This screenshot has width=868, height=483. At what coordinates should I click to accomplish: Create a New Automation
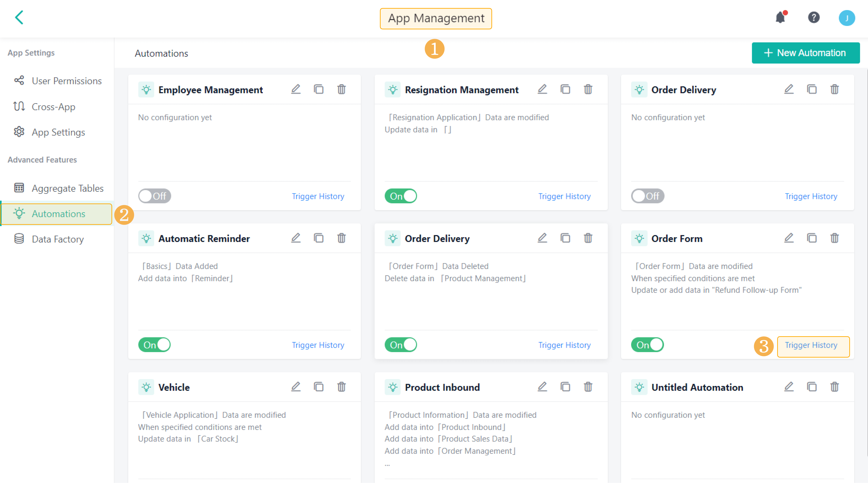click(806, 53)
